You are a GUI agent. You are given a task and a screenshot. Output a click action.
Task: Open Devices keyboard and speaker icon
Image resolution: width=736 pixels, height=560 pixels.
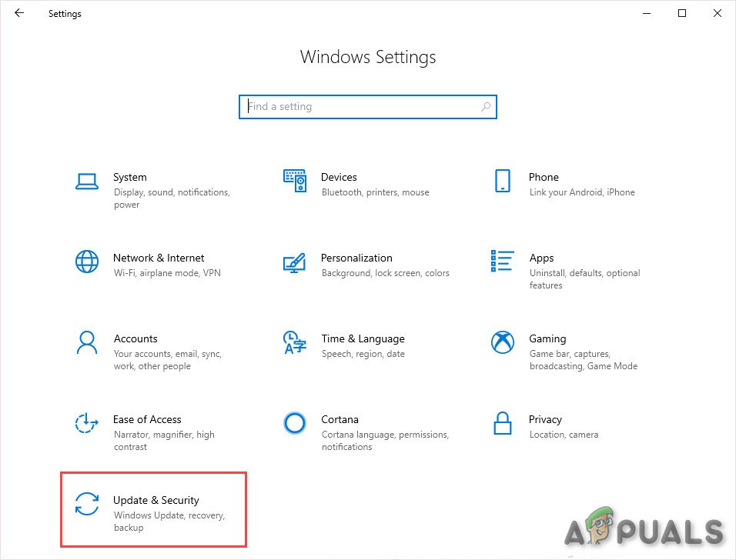point(295,182)
